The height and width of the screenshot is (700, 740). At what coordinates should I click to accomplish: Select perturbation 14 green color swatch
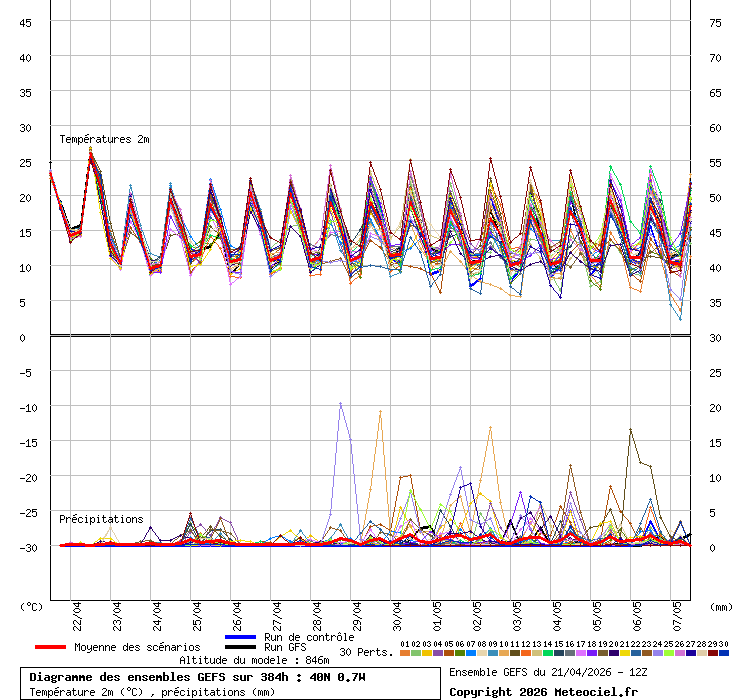coord(548,653)
